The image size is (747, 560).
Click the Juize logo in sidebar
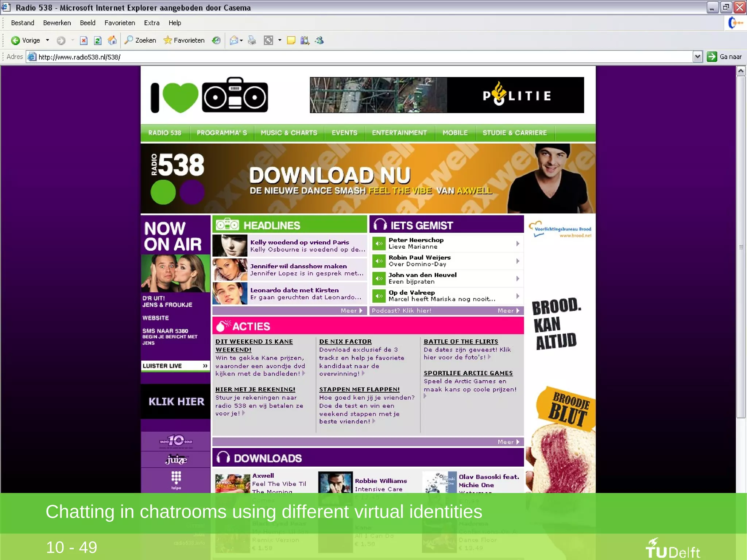tap(176, 459)
